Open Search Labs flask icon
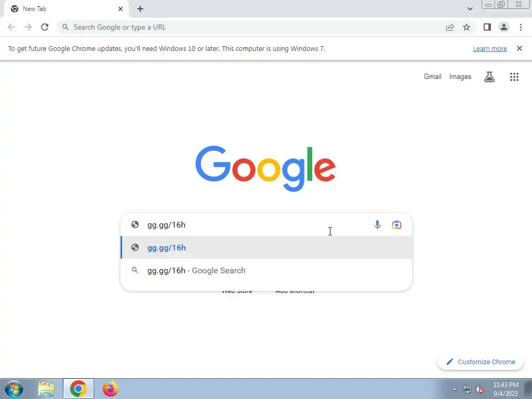Viewport: 532px width, 399px height. pos(489,77)
